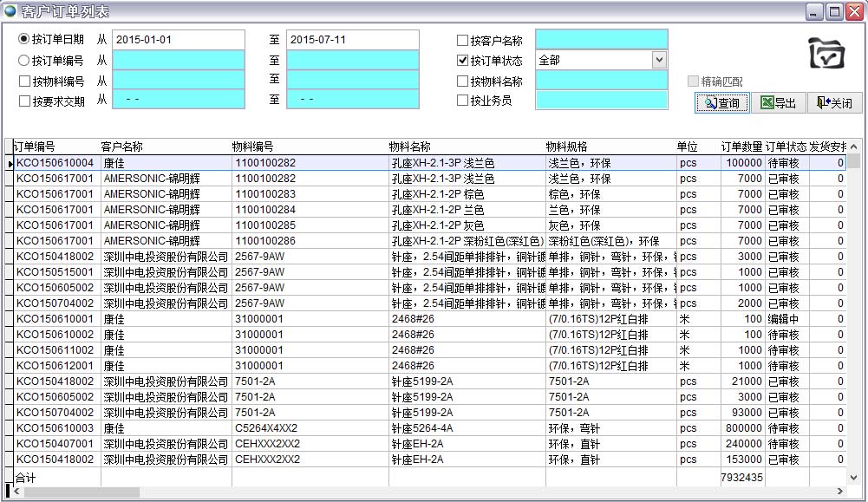Click the folder checkmark icon at top right
868x502 pixels.
[x=826, y=54]
